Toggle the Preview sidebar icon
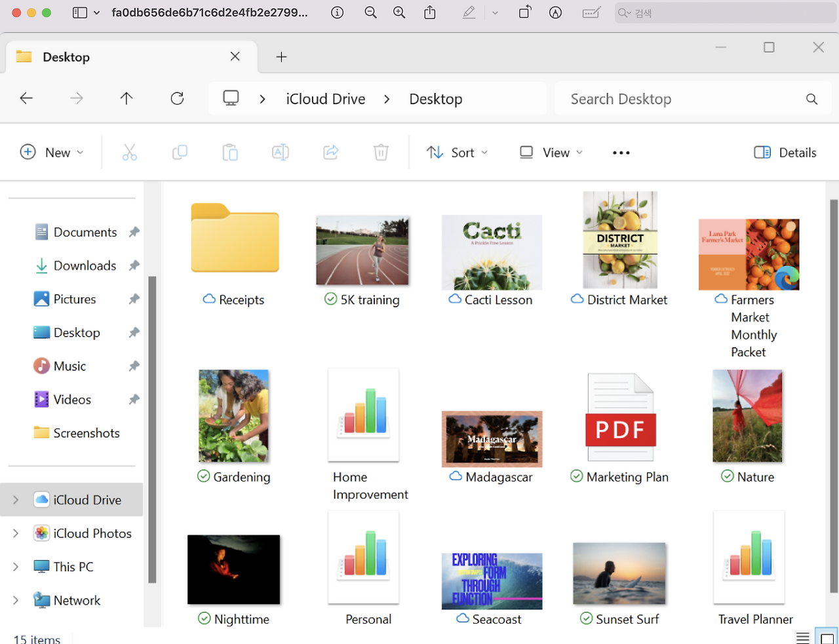Image resolution: width=839 pixels, height=644 pixels. tap(80, 12)
